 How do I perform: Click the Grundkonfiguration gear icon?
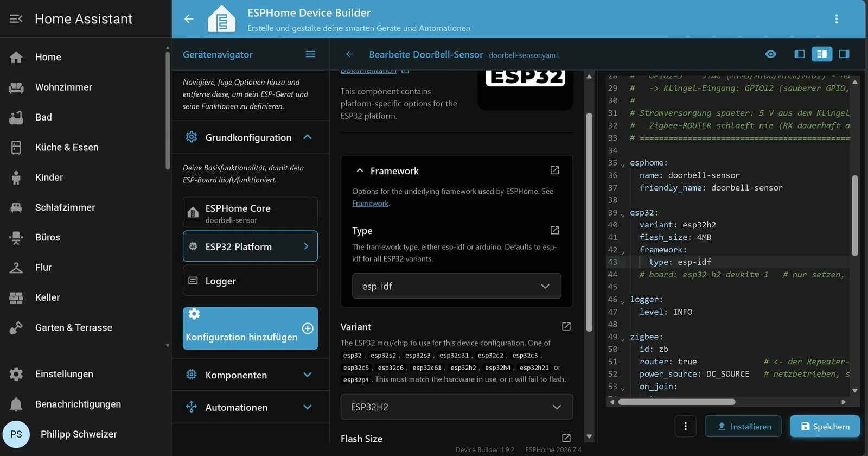(192, 137)
